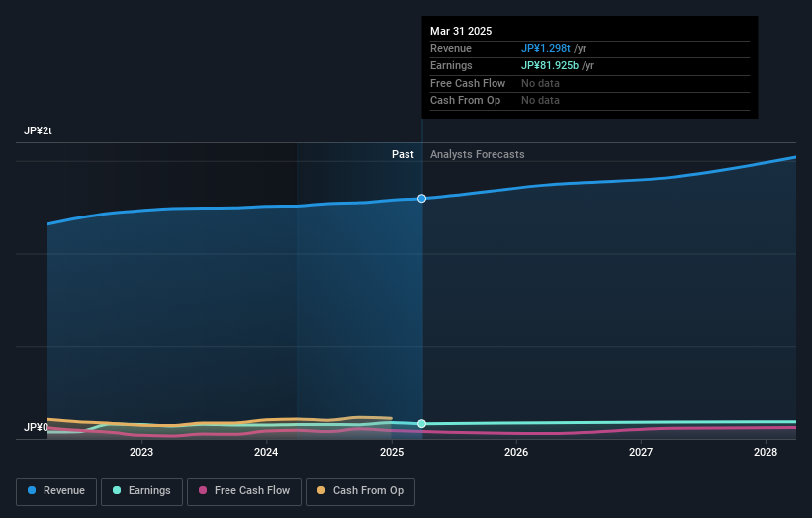Click the 2026 x-axis label

516,453
